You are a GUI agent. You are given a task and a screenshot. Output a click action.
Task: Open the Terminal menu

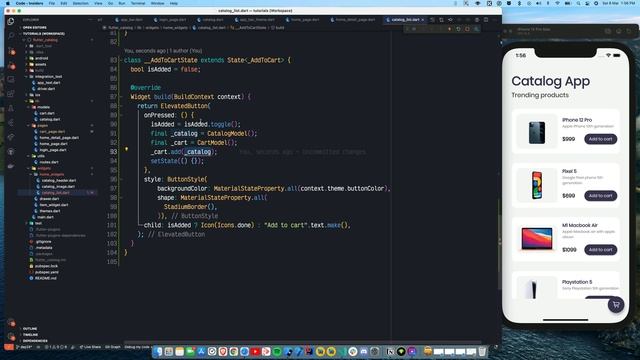[138, 3]
